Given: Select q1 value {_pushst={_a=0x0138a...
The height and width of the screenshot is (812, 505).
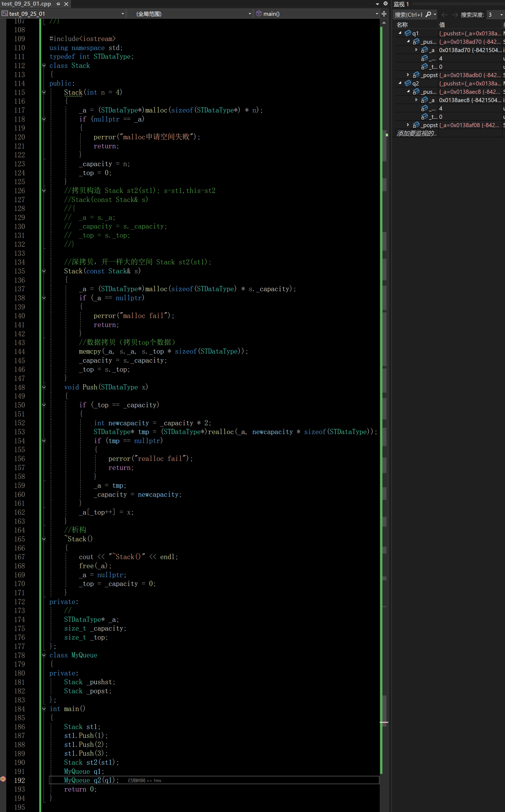Looking at the screenshot, I should click(470, 33).
